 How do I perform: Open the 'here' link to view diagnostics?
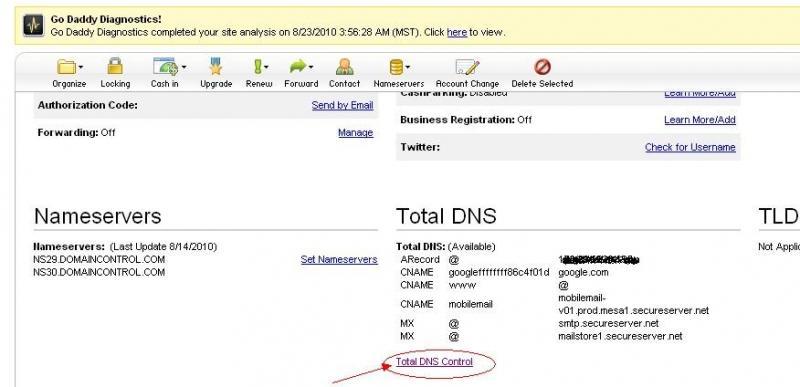coord(457,32)
